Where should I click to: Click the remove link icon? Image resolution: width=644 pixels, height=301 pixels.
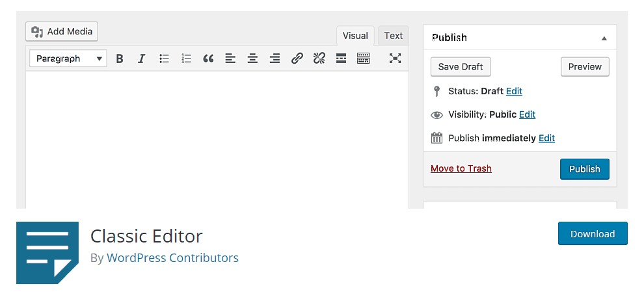(319, 59)
